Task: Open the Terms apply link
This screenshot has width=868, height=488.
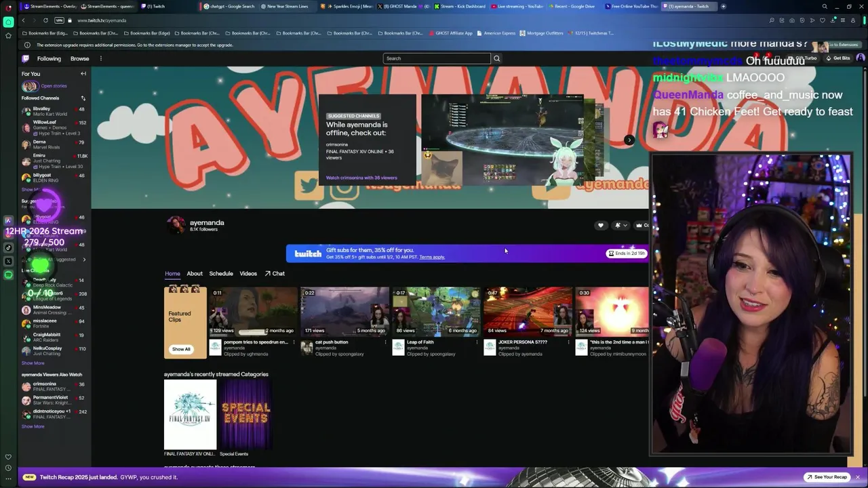Action: pos(432,258)
